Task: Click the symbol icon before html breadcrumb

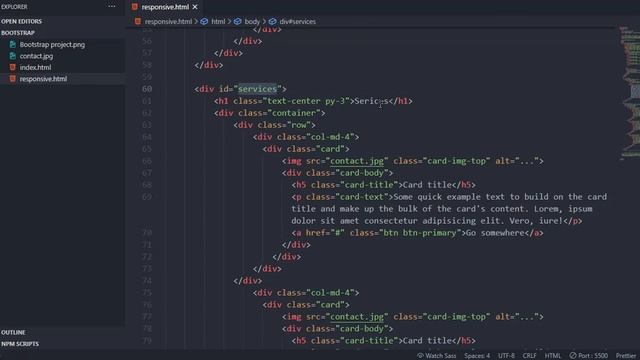Action: 204,22
